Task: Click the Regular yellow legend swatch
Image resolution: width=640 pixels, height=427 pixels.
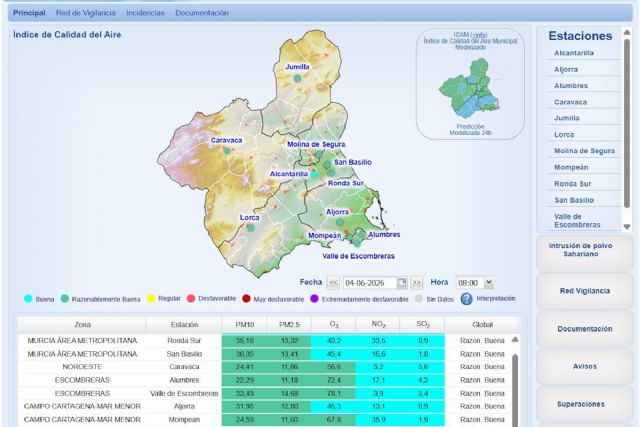Action: (151, 299)
